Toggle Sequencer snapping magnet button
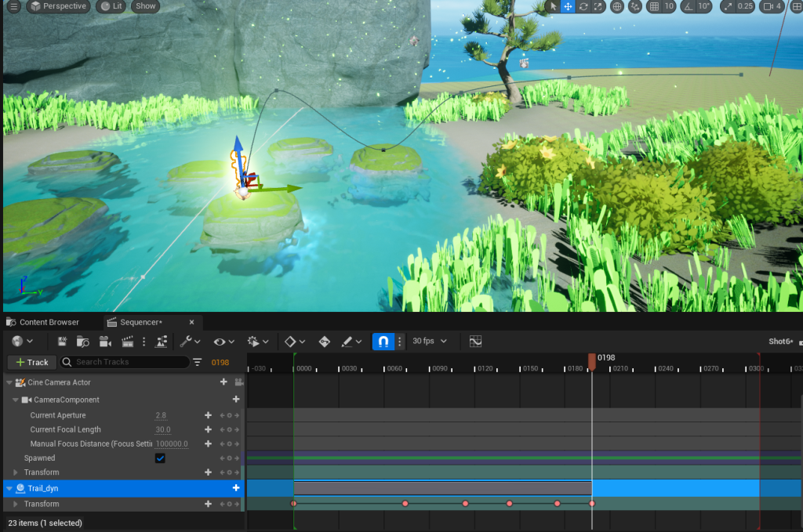This screenshot has height=532, width=803. (x=383, y=342)
